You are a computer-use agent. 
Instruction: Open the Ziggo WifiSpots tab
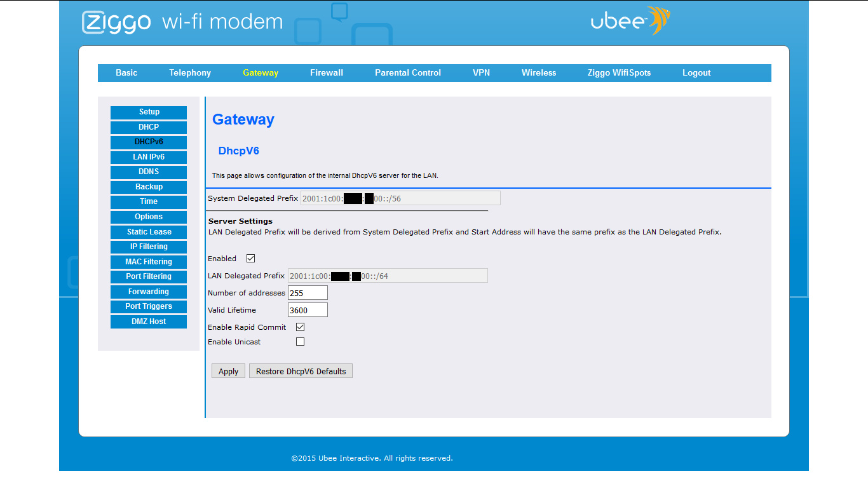point(620,73)
